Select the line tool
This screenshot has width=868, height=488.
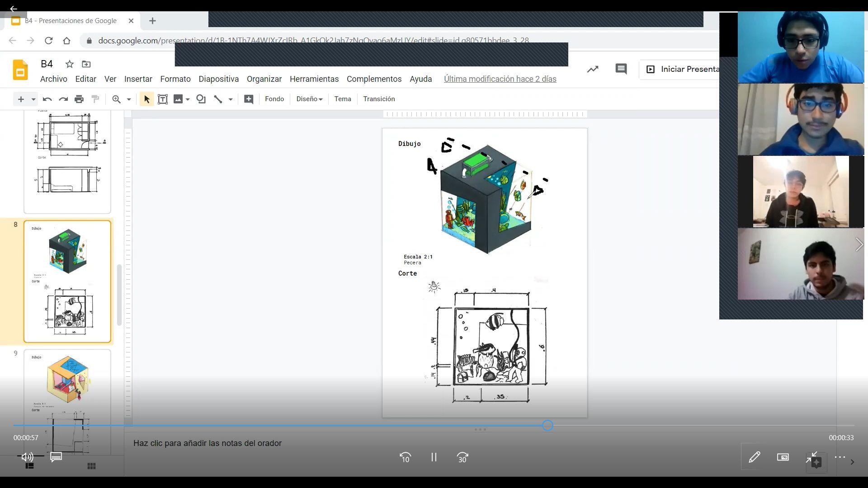218,99
